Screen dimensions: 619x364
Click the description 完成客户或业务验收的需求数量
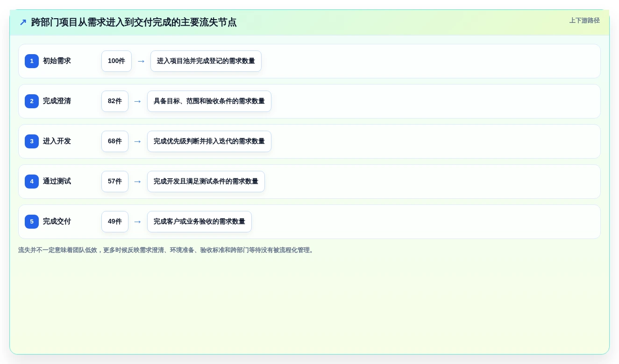[x=199, y=222]
